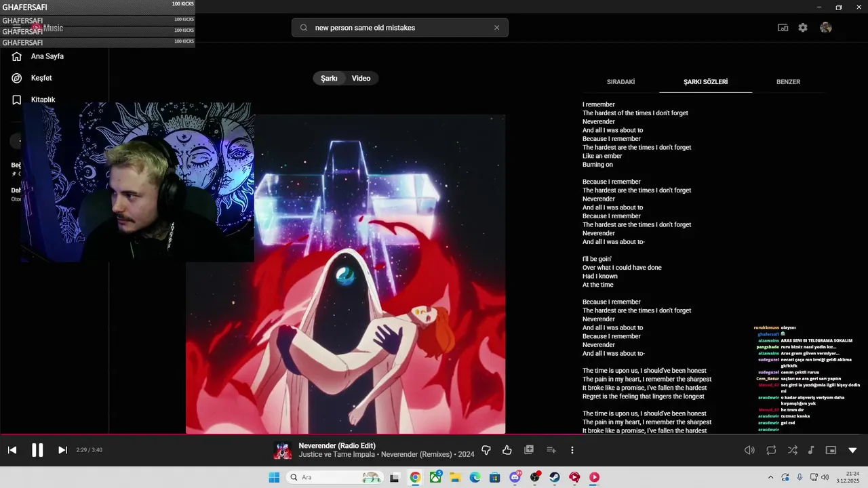Switch to the Şarkı song mode
The height and width of the screenshot is (488, 868).
[329, 79]
